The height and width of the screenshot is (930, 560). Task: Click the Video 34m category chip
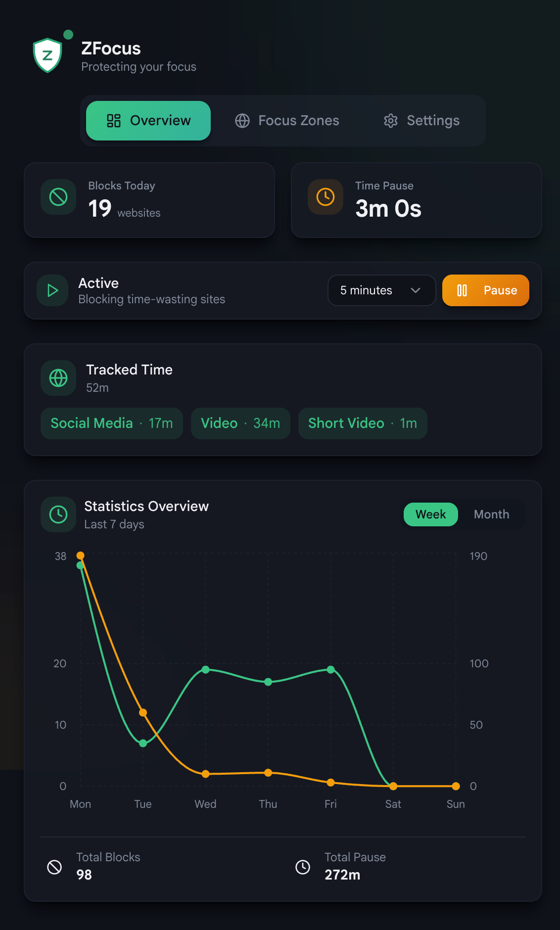240,423
